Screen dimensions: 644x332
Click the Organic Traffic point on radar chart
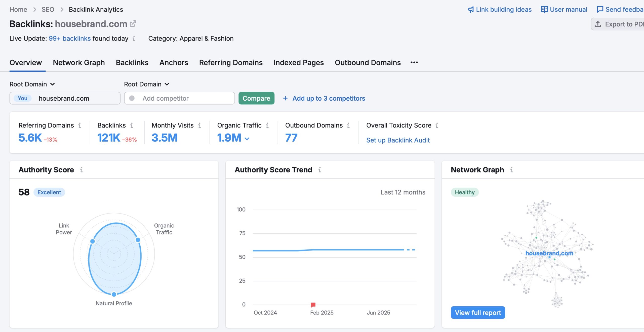click(x=138, y=240)
